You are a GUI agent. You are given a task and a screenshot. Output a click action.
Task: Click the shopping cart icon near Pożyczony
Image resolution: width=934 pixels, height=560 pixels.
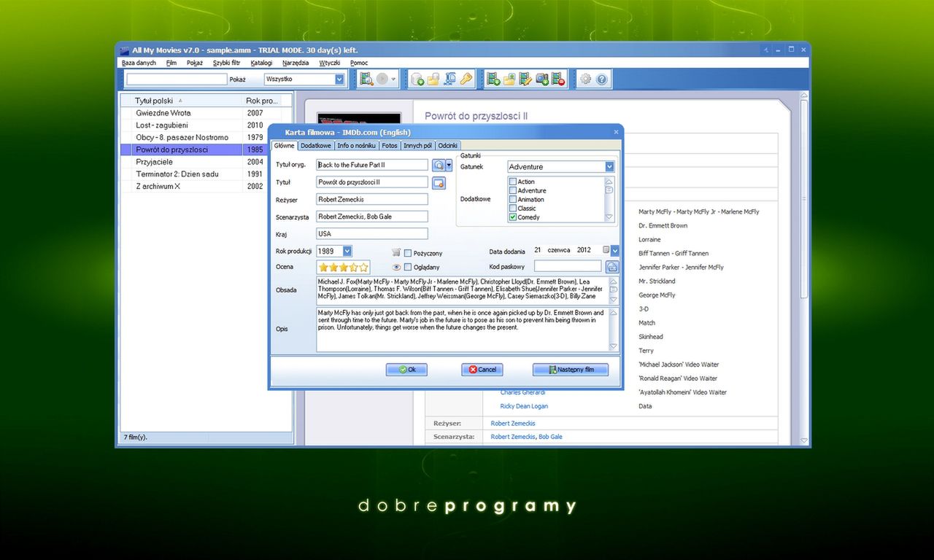coord(396,252)
